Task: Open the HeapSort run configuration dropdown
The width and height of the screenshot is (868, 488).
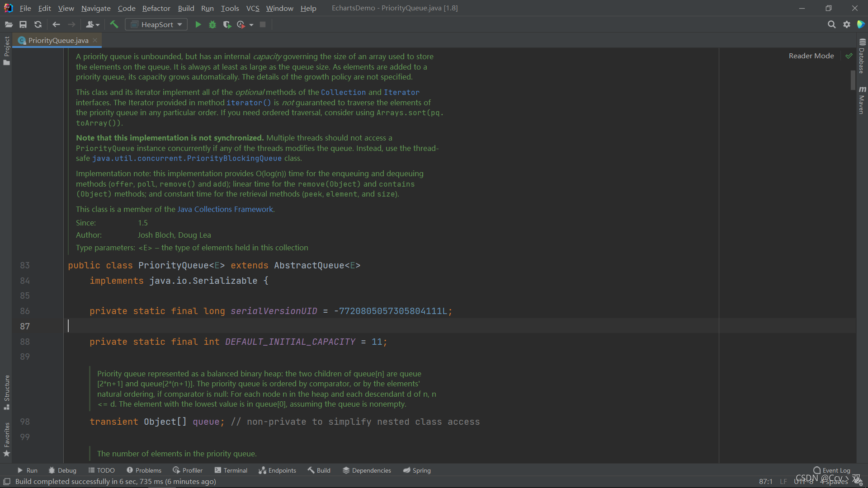Action: [x=156, y=24]
